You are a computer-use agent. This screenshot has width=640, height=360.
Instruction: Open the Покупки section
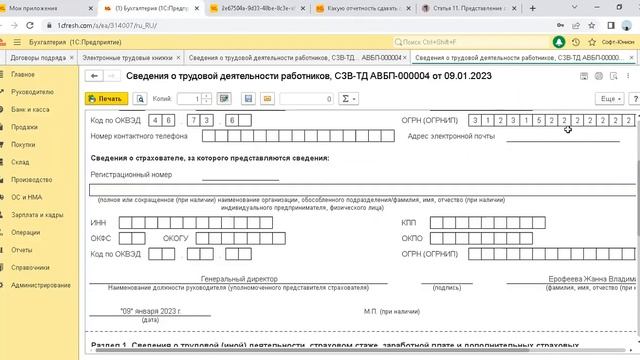tap(23, 144)
